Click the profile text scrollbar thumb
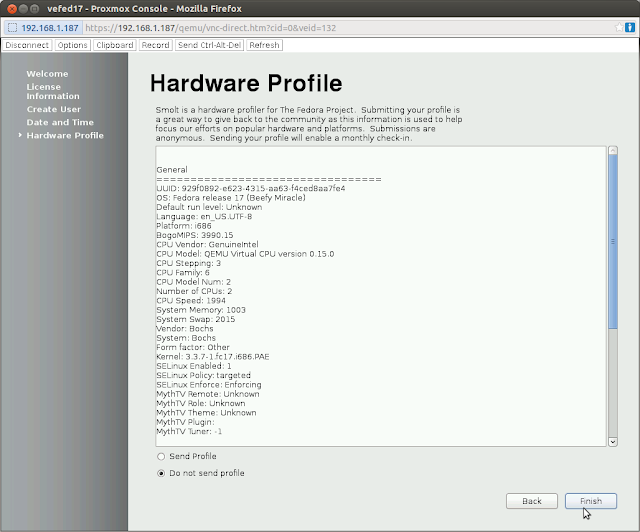The width and height of the screenshot is (640, 532). 613,241
